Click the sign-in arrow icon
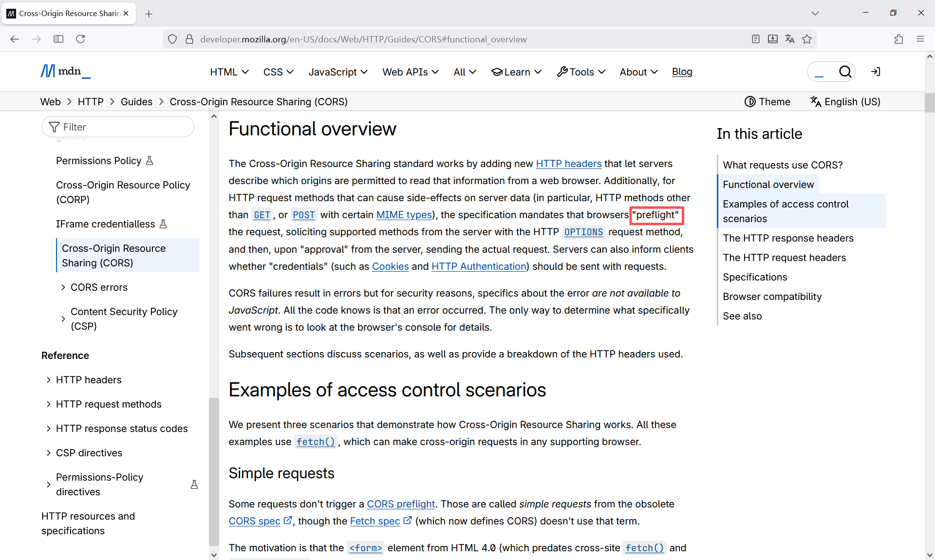 pos(876,72)
